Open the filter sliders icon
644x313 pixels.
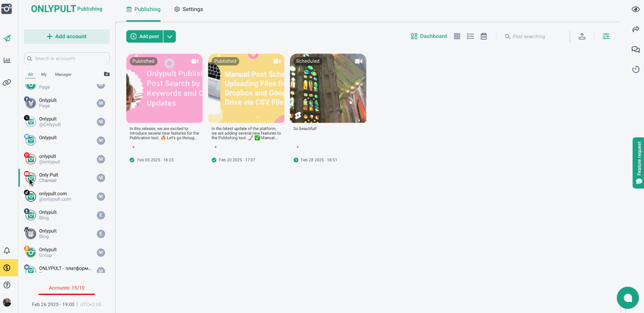click(x=606, y=36)
